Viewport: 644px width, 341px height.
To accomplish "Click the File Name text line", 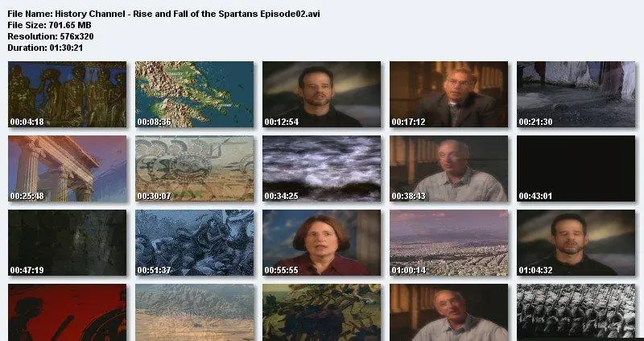I will pos(164,14).
